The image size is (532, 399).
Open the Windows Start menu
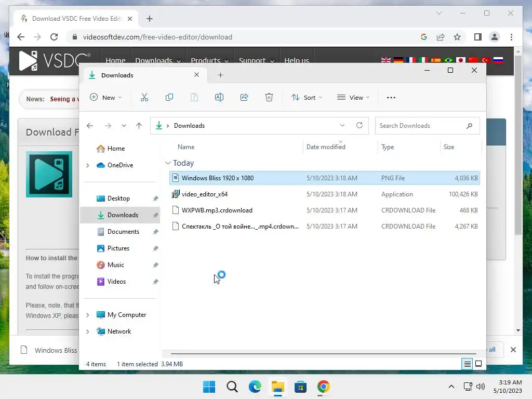click(x=209, y=387)
